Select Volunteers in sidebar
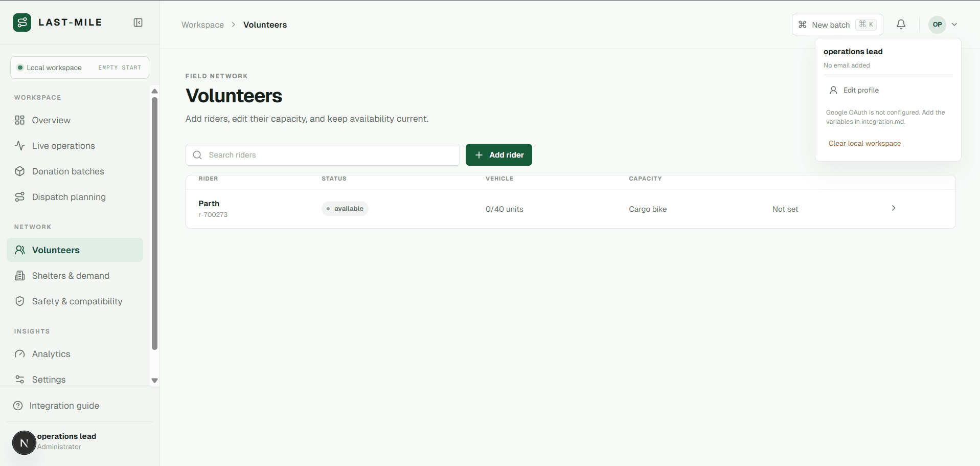Viewport: 980px width, 466px height. [x=75, y=250]
